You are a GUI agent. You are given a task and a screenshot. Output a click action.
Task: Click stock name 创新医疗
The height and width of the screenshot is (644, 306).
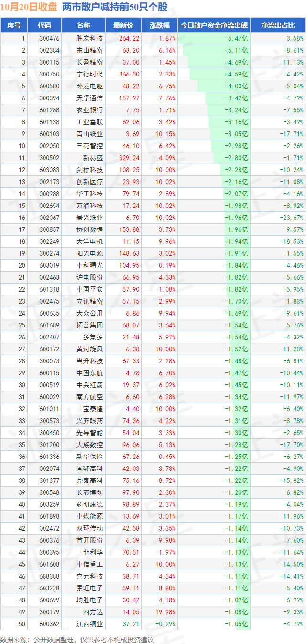click(x=89, y=182)
